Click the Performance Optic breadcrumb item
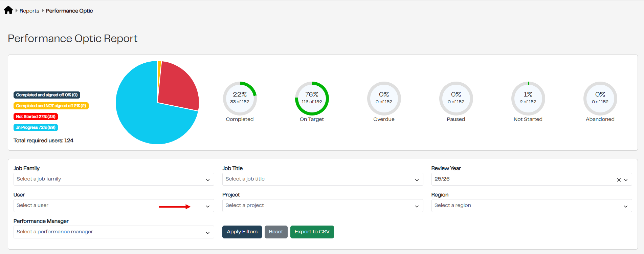This screenshot has width=644, height=254. click(69, 11)
